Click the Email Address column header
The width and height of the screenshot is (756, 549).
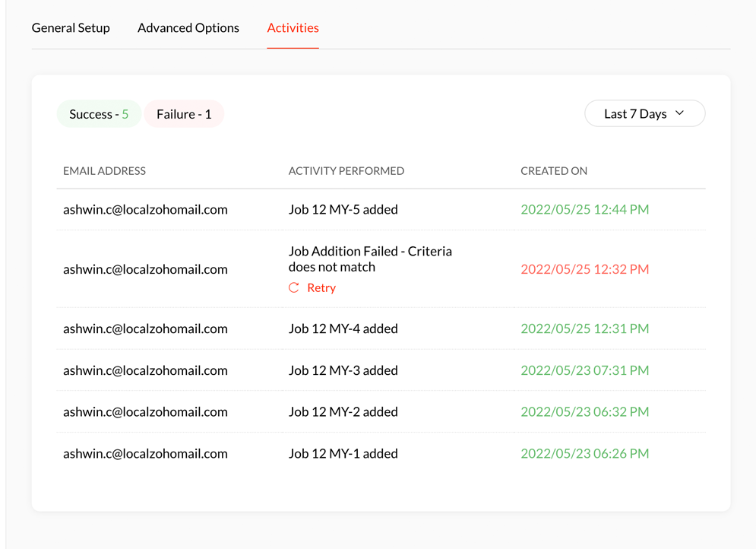click(x=104, y=171)
